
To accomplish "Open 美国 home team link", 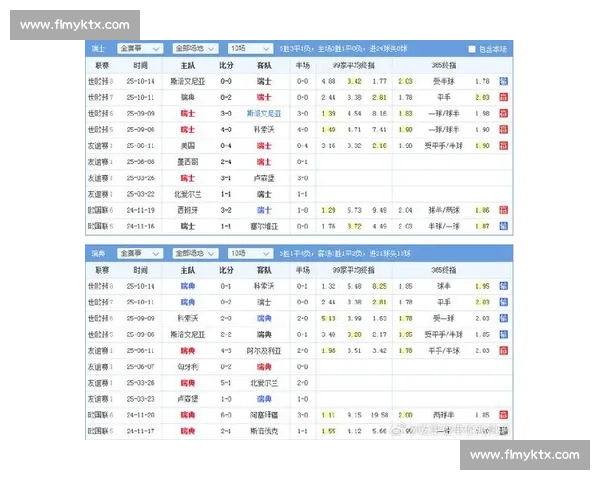I will (x=188, y=145).
